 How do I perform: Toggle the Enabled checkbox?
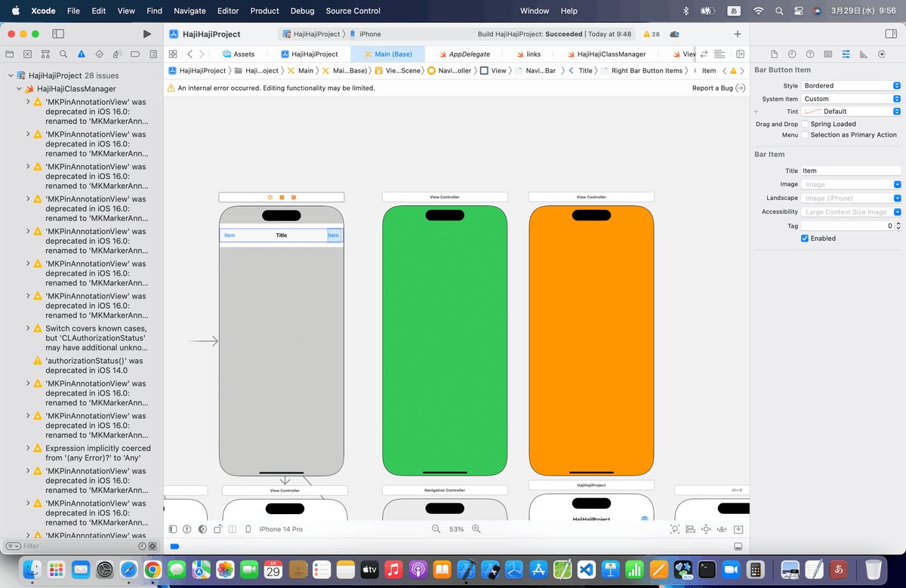805,238
